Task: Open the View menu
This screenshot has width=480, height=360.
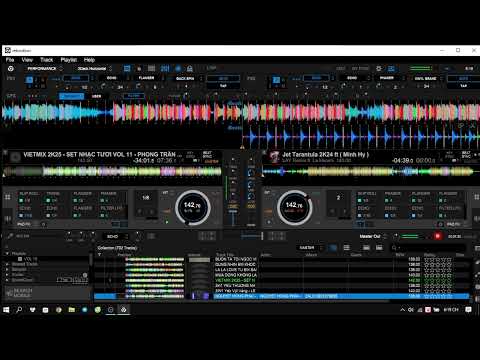Action: (27, 60)
